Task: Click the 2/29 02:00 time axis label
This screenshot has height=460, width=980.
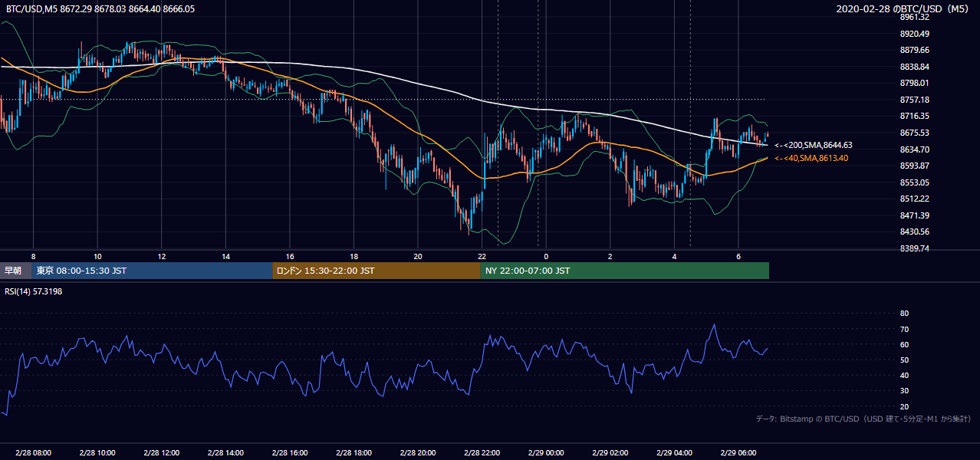Action: click(610, 453)
